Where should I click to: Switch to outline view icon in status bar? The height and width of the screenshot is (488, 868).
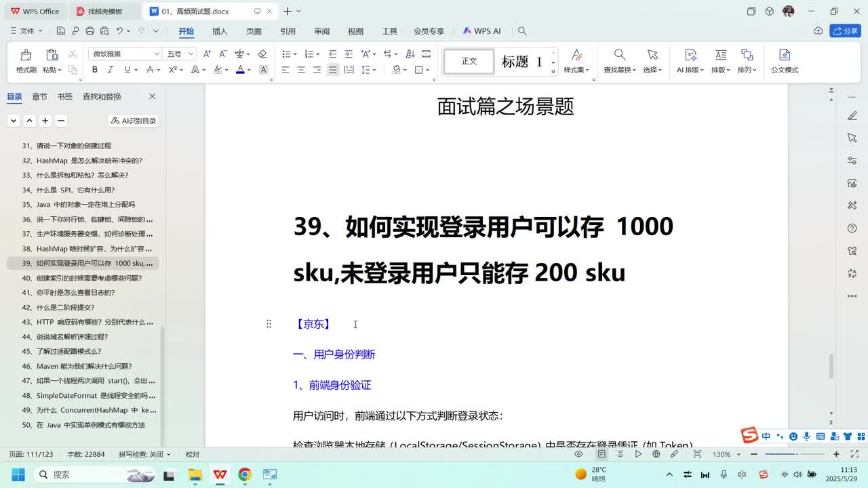(x=619, y=454)
